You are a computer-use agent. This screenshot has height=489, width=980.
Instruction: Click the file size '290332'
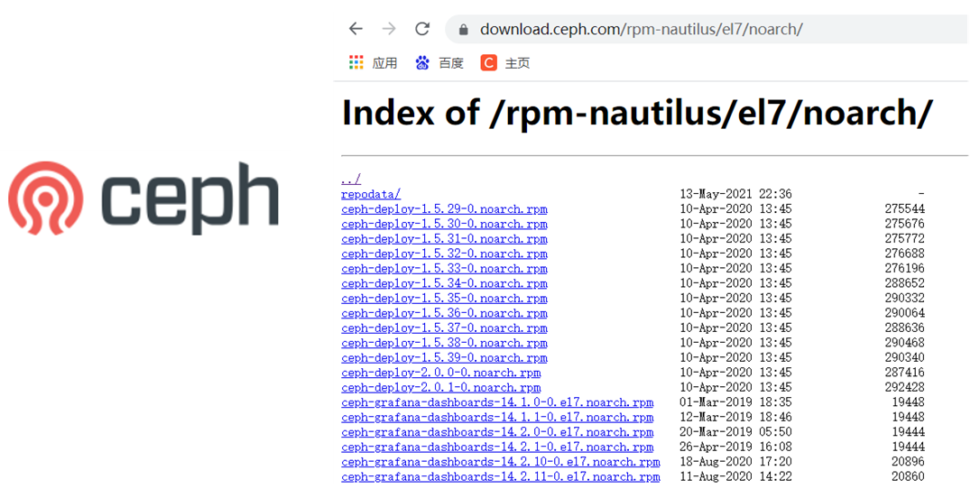[x=904, y=298]
